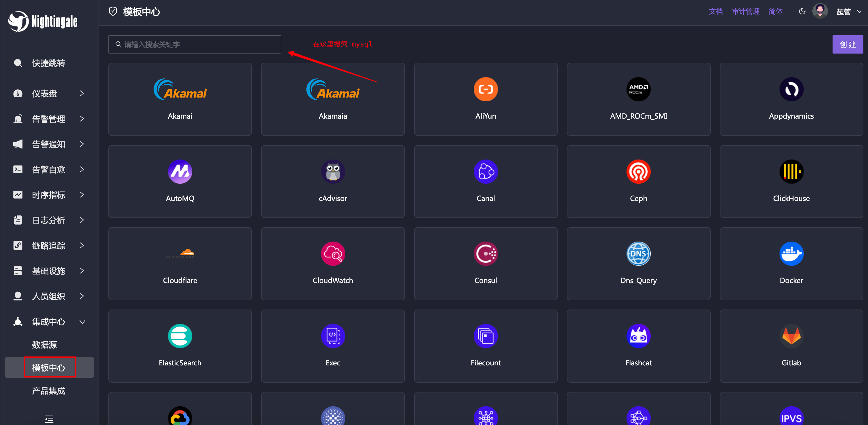Screen dimensions: 868x425
Task: Collapse the sidebar with bottom menu icon
Action: [49, 419]
